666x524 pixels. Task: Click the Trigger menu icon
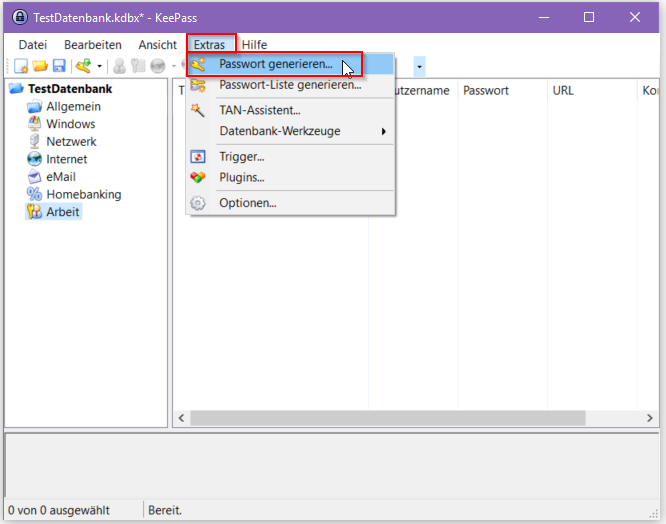pyautogui.click(x=198, y=157)
